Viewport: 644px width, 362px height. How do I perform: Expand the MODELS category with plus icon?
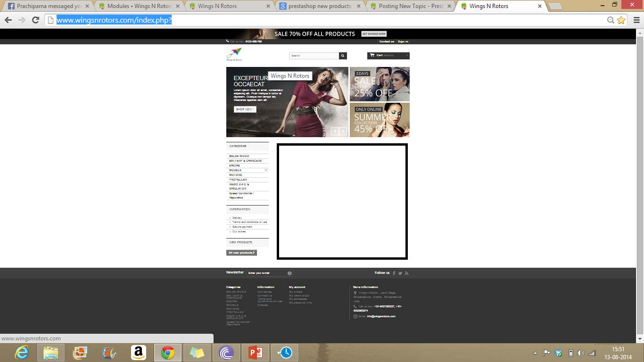pos(266,170)
